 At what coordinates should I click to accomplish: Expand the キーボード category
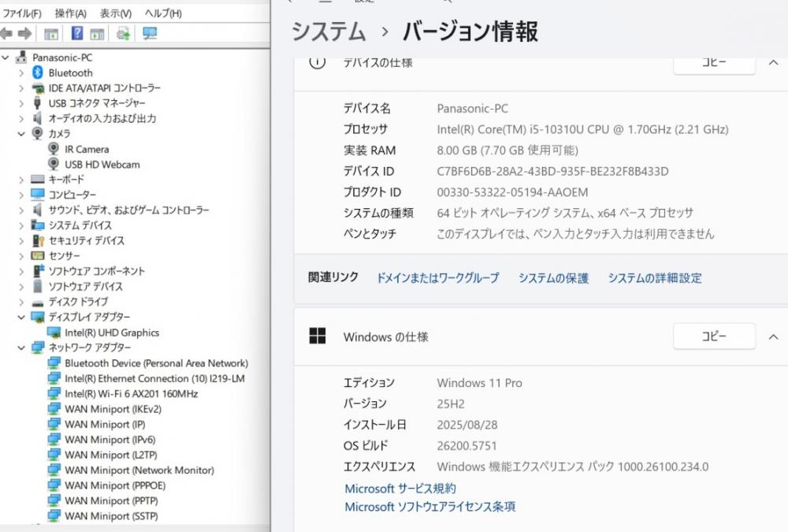[x=21, y=180]
